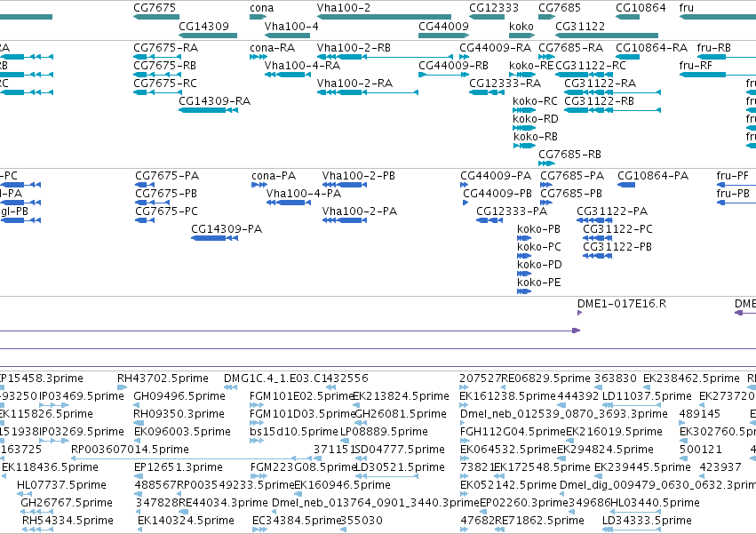Click EST RH43702.5prime
This screenshot has width=756, height=534.
tap(163, 379)
